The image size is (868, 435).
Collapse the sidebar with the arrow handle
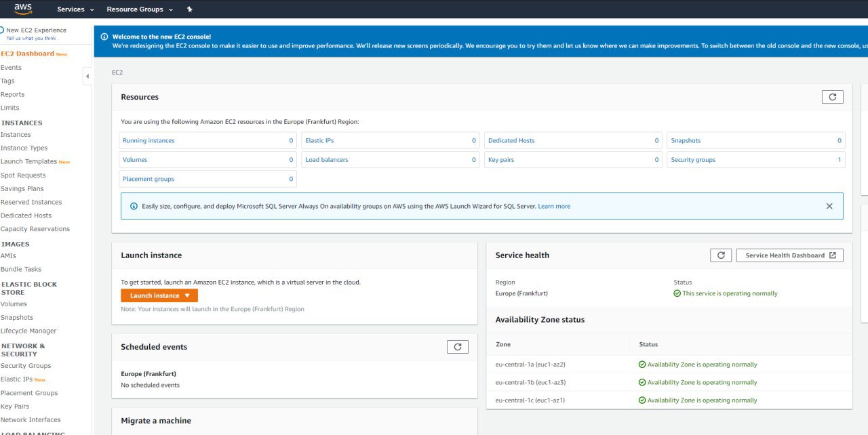[87, 77]
